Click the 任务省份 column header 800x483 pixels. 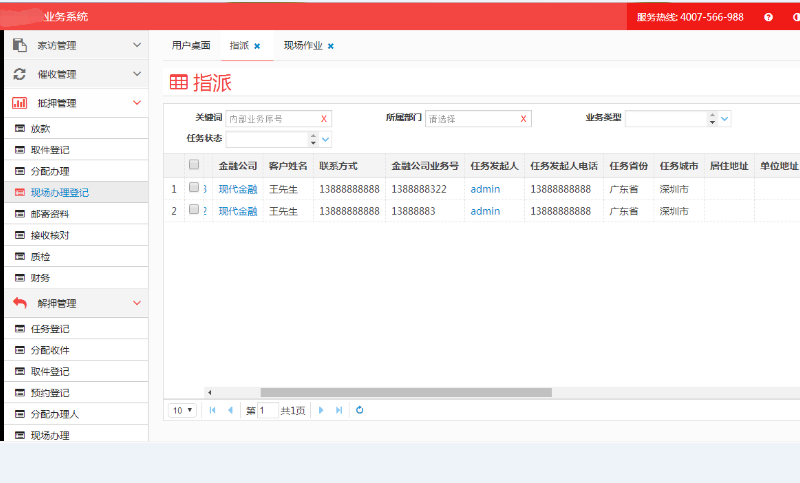(x=629, y=166)
